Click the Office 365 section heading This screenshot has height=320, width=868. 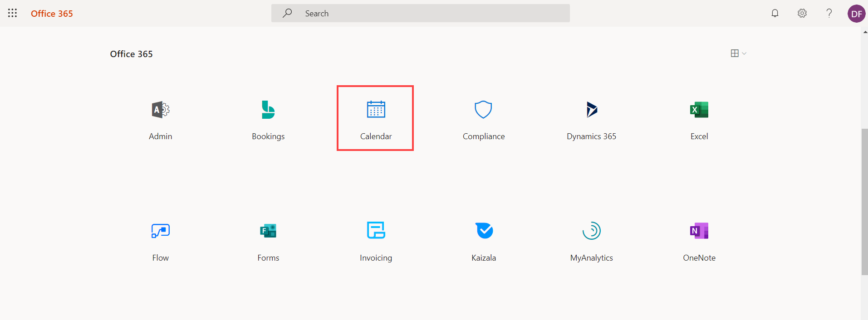click(132, 54)
